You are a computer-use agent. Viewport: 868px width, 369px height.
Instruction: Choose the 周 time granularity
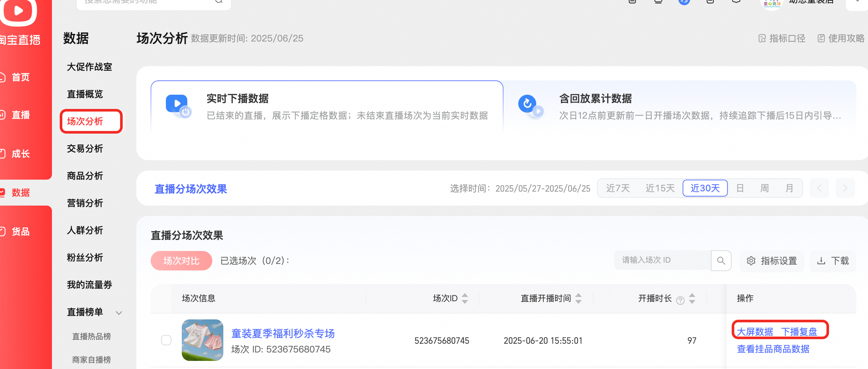(764, 188)
